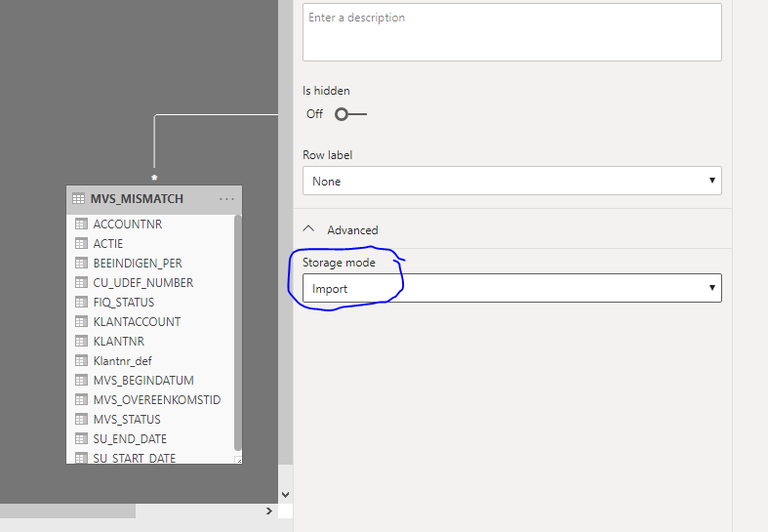Click column icon beside FIQ_STATUS
This screenshot has height=532, width=768.
[x=81, y=303]
